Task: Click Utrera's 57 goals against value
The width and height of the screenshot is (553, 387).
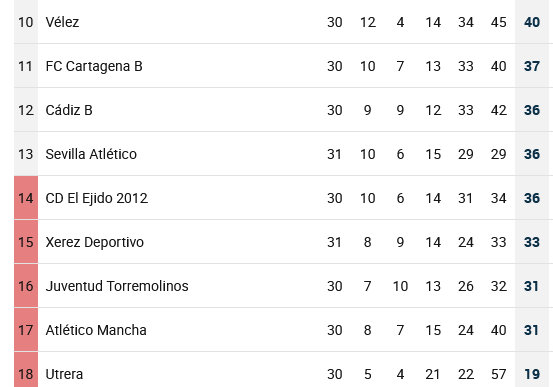Action: [499, 374]
